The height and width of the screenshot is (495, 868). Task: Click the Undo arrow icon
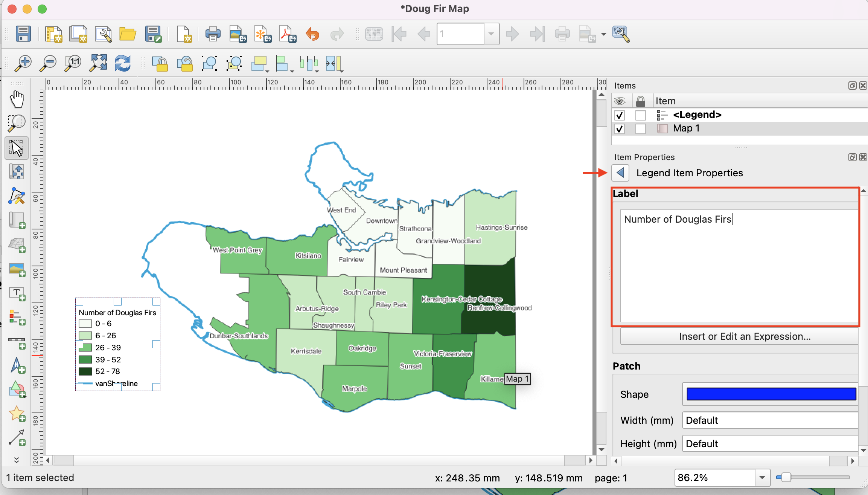312,34
